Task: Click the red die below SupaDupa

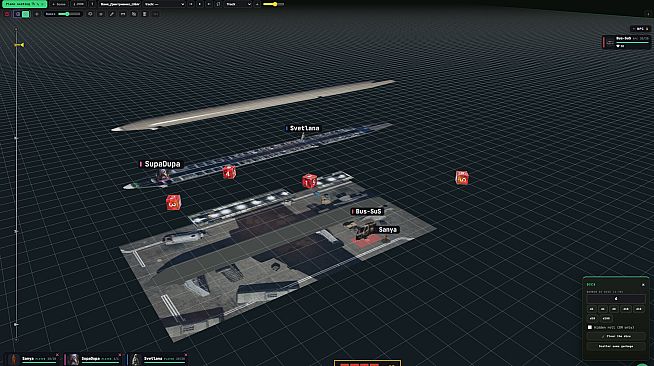Action: 174,203
